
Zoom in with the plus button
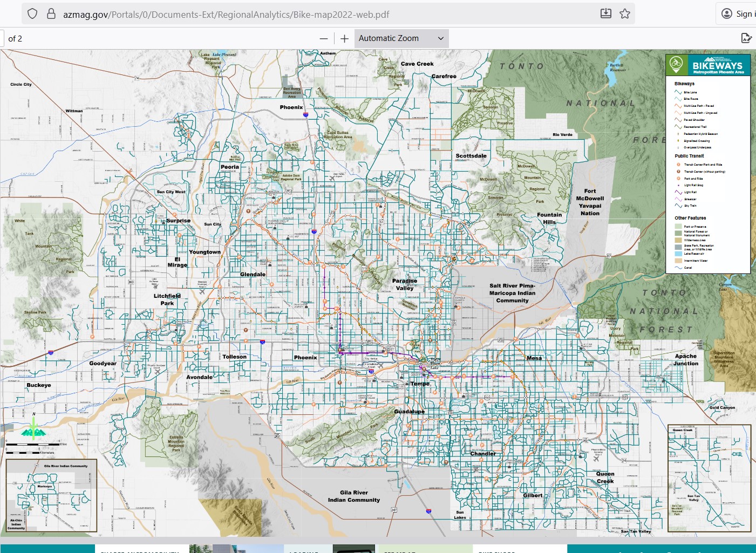point(344,38)
